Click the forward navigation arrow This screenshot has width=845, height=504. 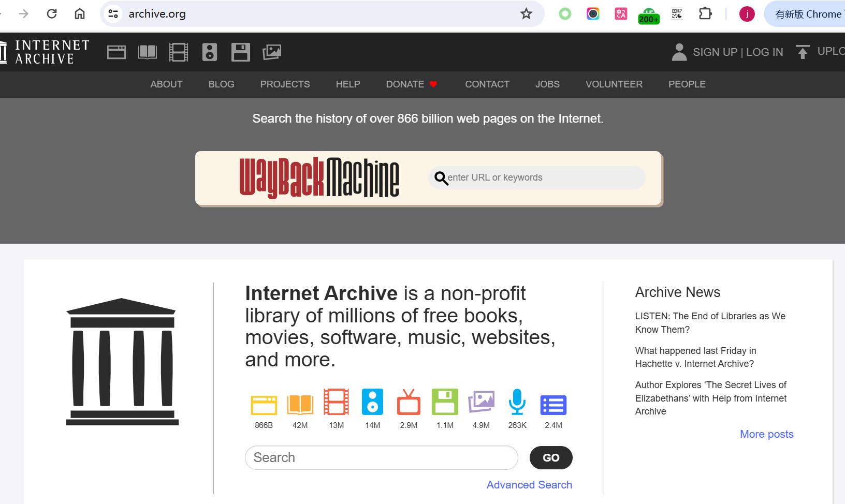[23, 14]
